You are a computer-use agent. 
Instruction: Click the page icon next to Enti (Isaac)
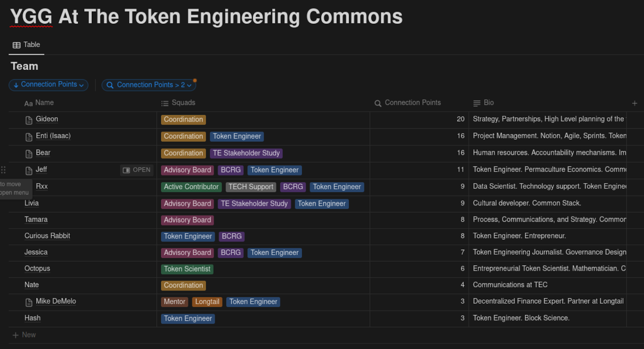click(29, 137)
